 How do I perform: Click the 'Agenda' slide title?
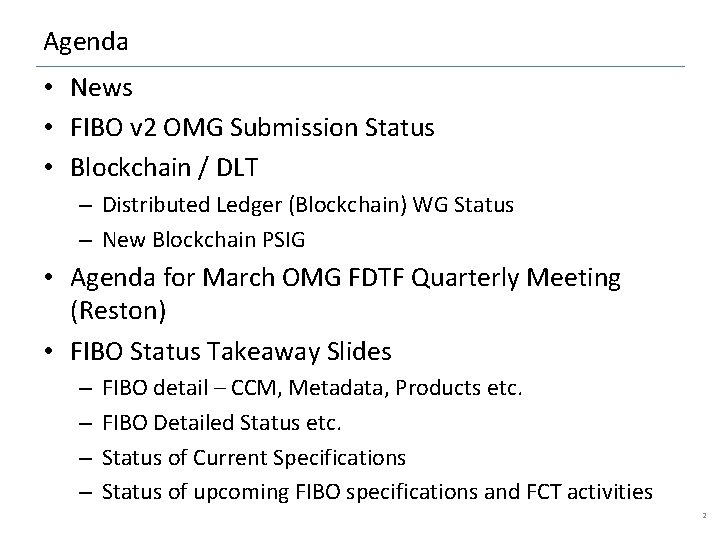click(85, 43)
